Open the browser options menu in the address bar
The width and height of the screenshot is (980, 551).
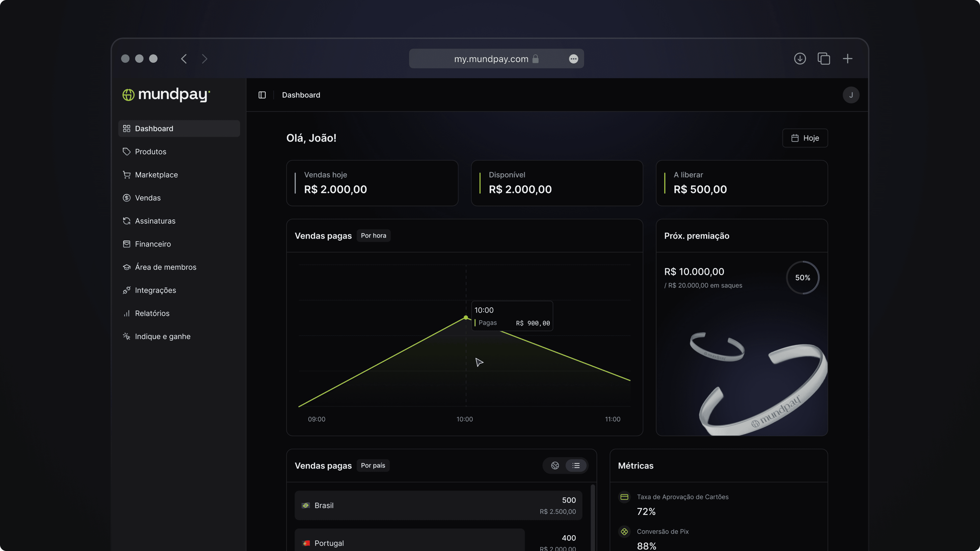tap(573, 59)
